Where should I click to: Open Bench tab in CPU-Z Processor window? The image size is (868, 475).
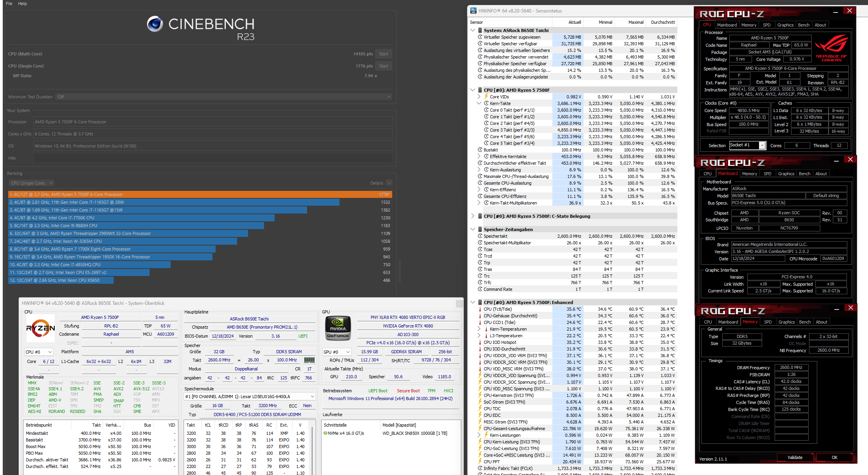pos(804,25)
